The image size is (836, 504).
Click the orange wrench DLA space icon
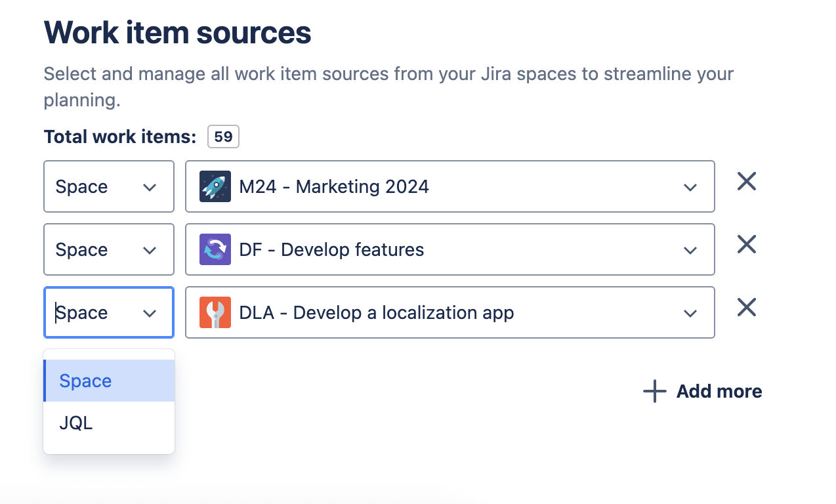215,313
